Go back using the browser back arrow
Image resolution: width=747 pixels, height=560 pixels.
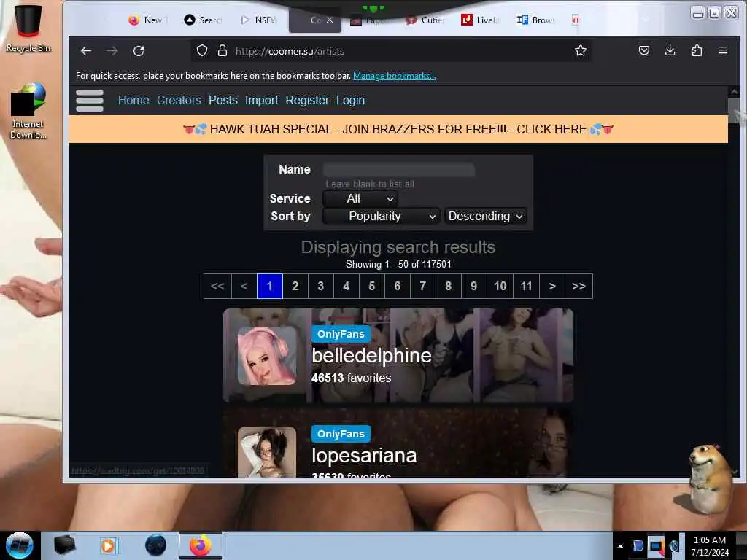[x=86, y=51]
